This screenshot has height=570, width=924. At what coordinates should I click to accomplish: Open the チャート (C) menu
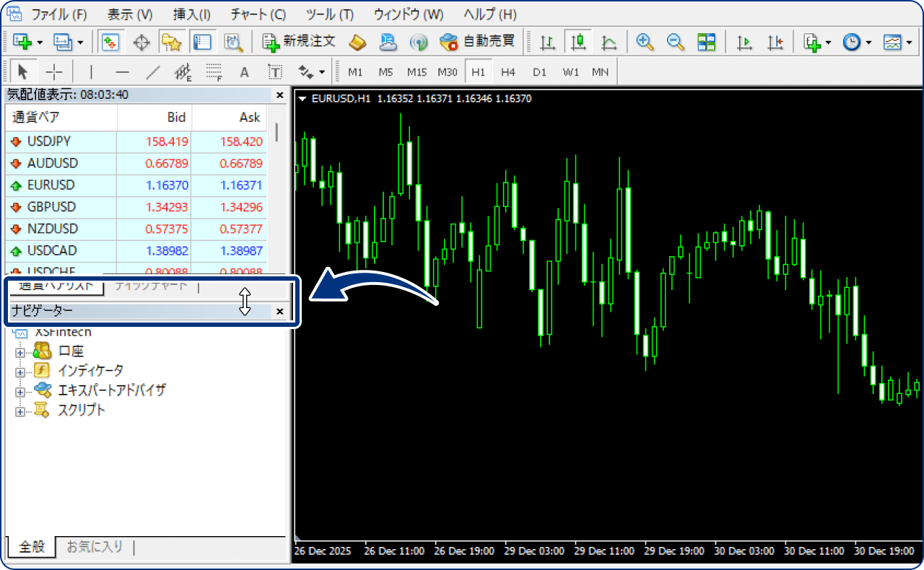(x=258, y=14)
